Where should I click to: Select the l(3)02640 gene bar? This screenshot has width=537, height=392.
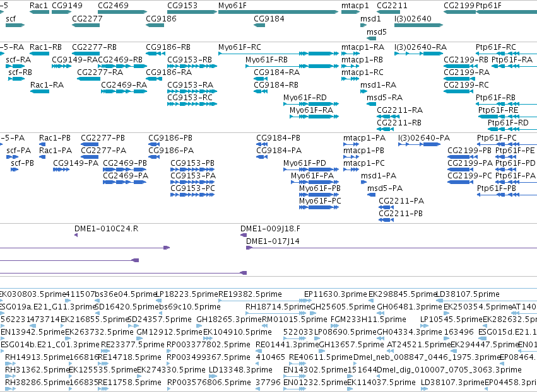418,25
